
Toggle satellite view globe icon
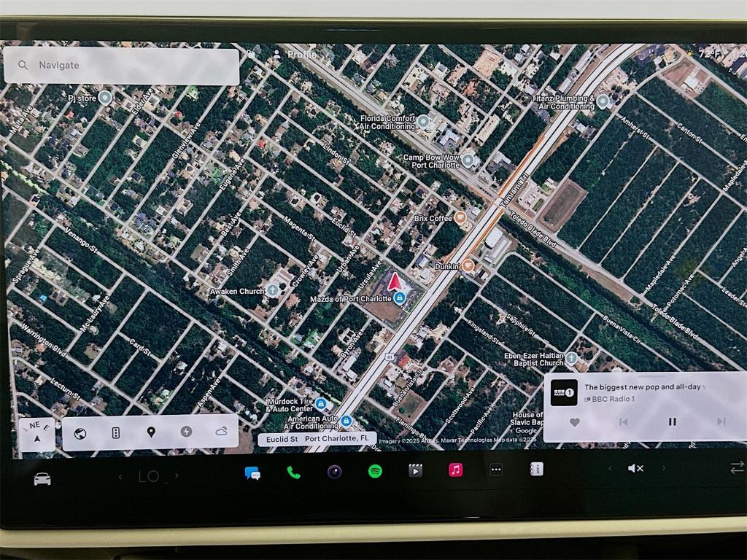(x=80, y=433)
